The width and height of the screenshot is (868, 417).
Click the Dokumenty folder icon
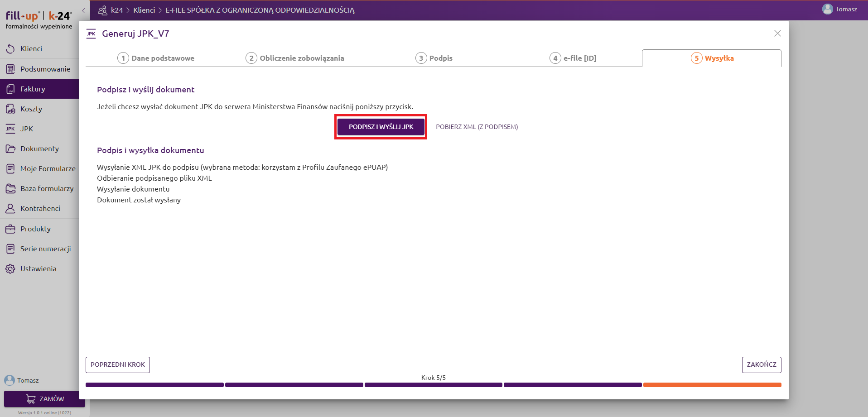10,149
